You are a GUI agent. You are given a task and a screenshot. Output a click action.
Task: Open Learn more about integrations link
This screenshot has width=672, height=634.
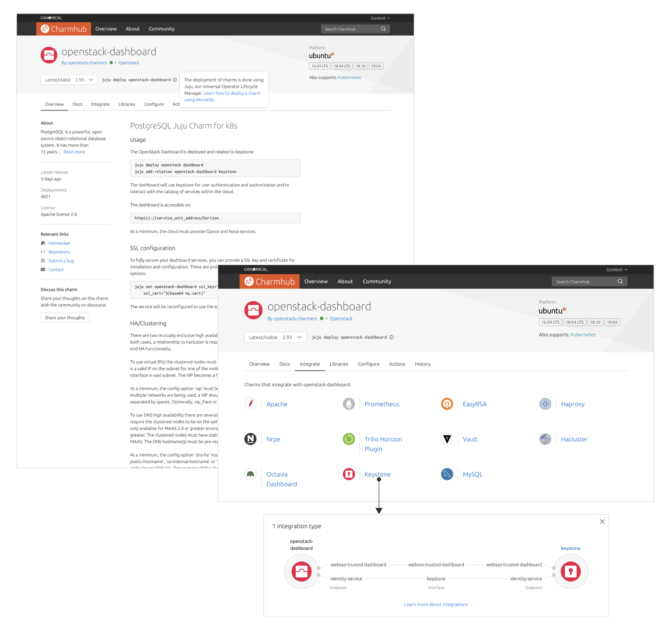[436, 604]
